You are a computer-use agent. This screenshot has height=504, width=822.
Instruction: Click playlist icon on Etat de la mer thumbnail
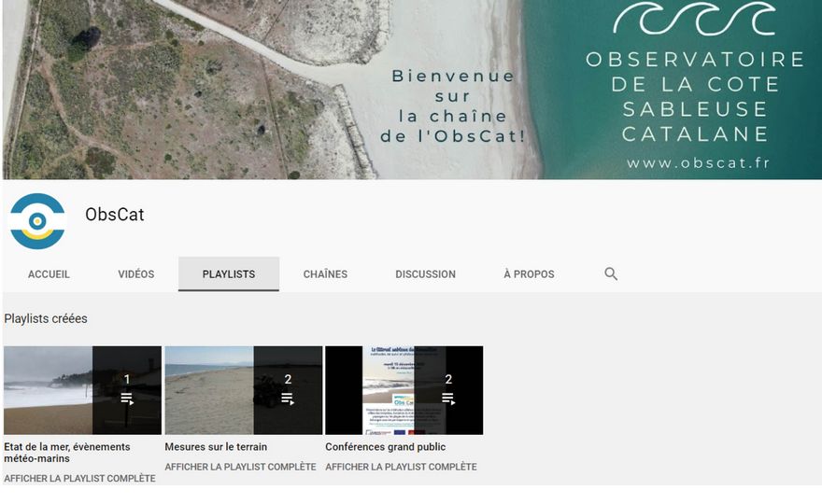127,399
